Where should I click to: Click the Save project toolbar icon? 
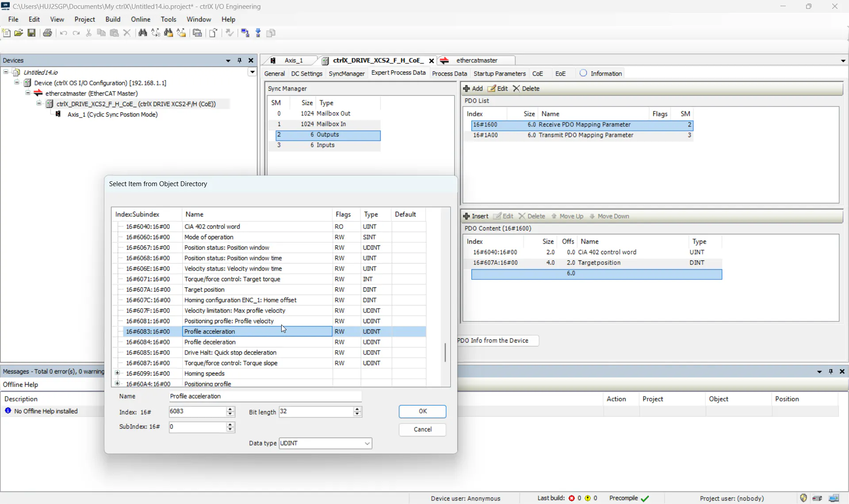click(31, 33)
